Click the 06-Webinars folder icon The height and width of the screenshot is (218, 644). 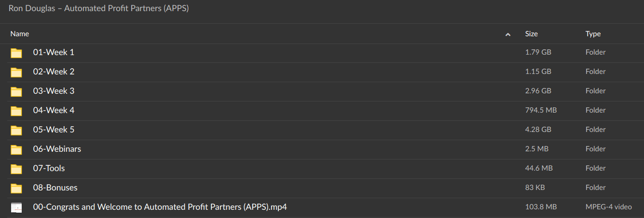tap(16, 149)
